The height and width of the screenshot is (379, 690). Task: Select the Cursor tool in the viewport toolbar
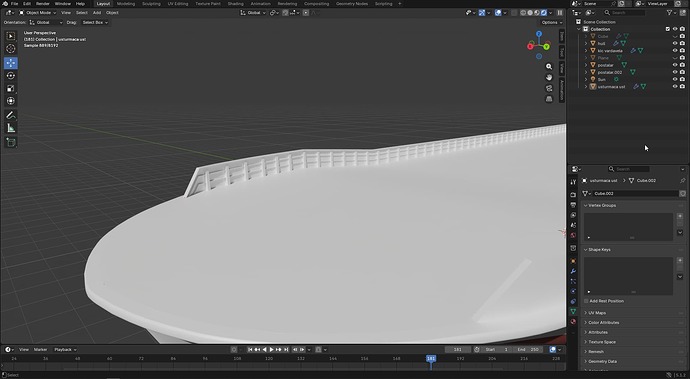click(11, 49)
